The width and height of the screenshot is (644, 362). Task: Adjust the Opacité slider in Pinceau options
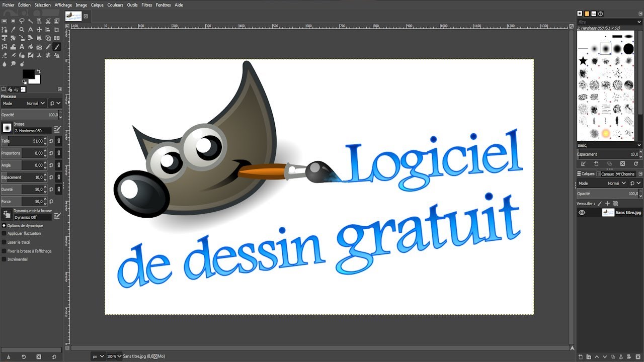point(30,115)
